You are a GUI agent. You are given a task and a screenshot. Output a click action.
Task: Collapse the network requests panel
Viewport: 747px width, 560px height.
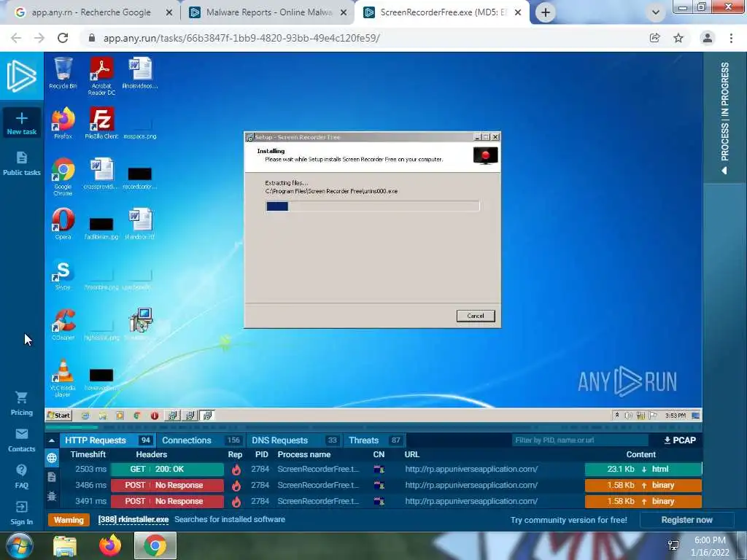[x=52, y=440]
